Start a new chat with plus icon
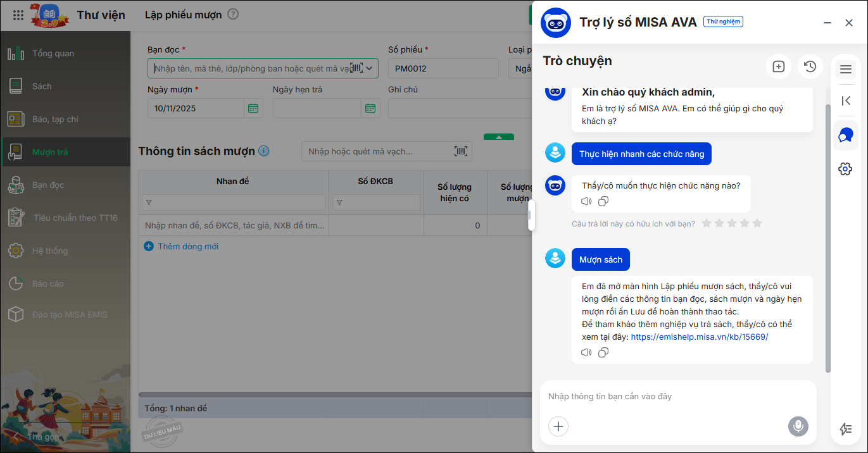 coord(779,66)
